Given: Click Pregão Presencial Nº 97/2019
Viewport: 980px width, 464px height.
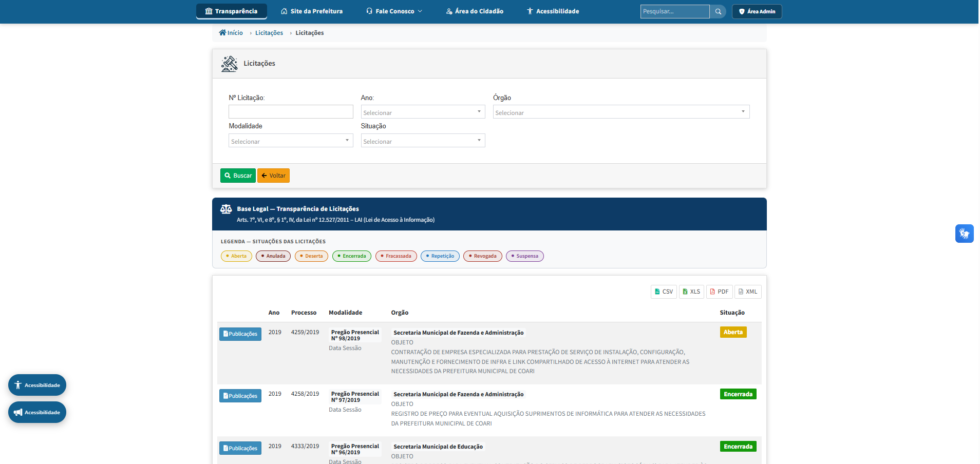Looking at the screenshot, I should [355, 397].
